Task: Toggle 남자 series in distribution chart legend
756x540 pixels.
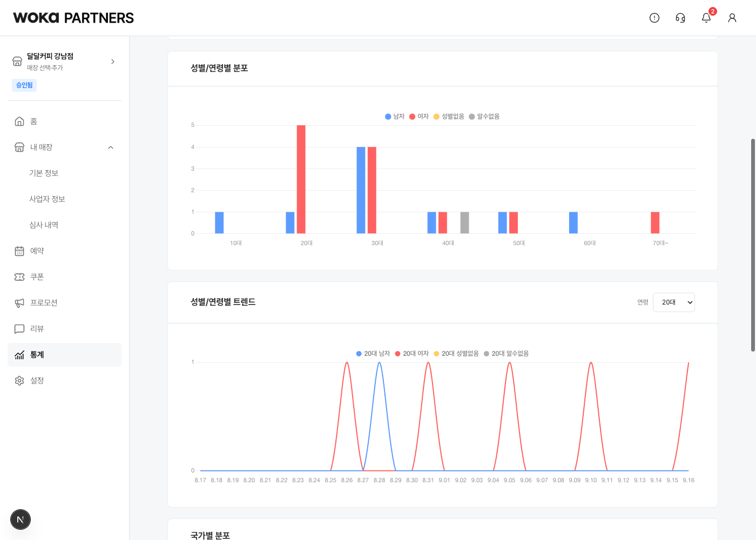Action: pyautogui.click(x=395, y=117)
